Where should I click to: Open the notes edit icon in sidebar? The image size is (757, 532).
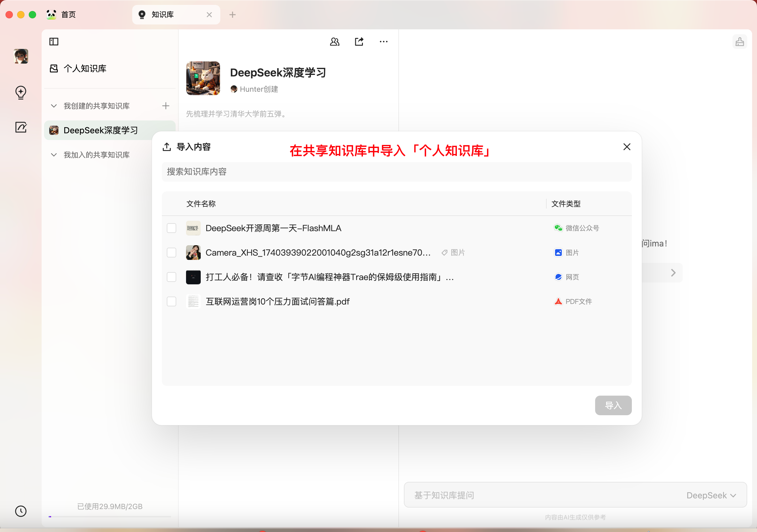tap(21, 127)
